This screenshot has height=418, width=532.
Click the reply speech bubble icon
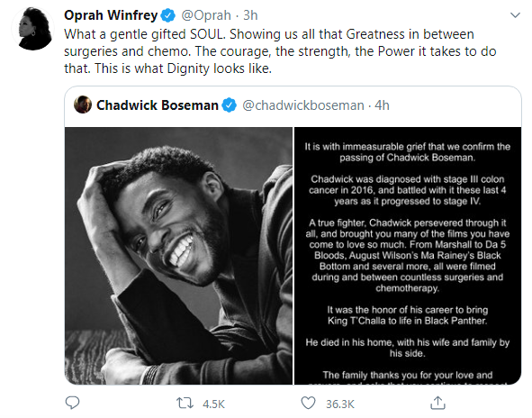pyautogui.click(x=72, y=403)
